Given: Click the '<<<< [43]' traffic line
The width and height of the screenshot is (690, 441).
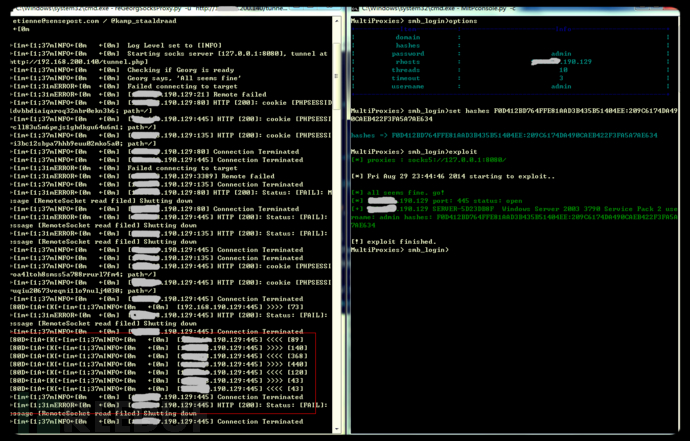Looking at the screenshot, I should 157,389.
